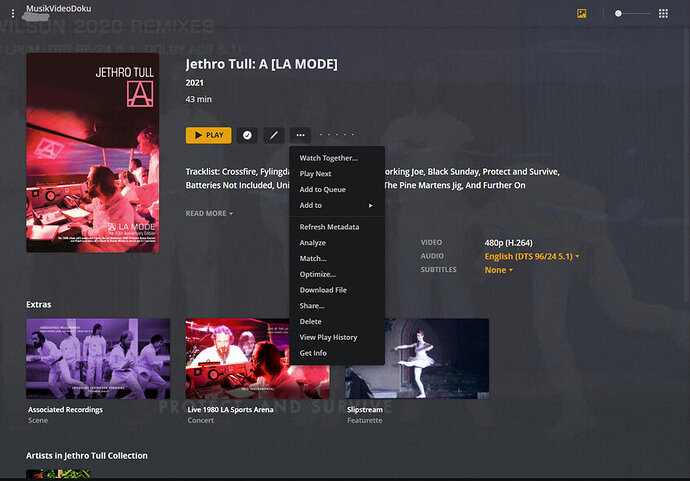690x481 pixels.
Task: Expand the summary with READ MORE
Action: click(209, 213)
